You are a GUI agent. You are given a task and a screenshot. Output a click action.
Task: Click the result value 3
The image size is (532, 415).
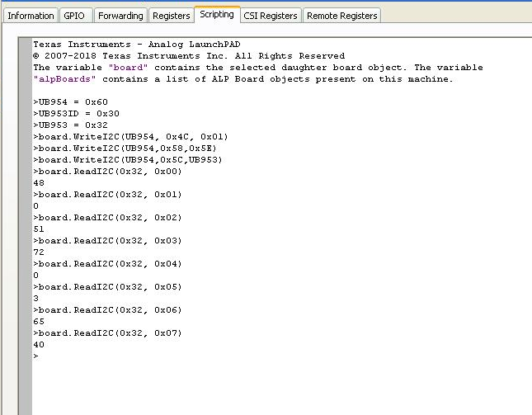point(36,299)
